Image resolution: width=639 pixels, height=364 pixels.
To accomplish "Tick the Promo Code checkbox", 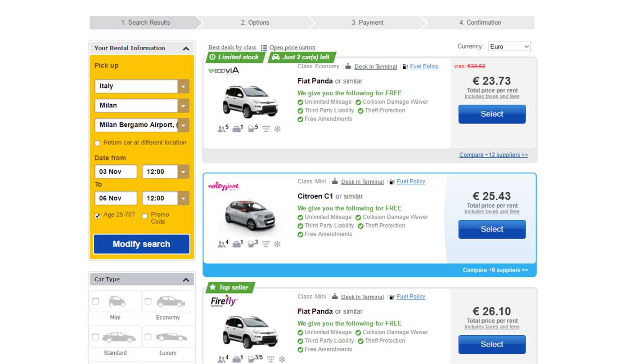I will tap(145, 216).
